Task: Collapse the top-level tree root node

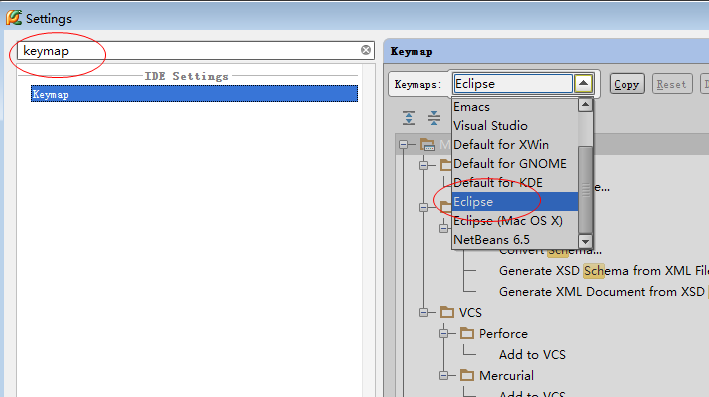Action: [404, 145]
